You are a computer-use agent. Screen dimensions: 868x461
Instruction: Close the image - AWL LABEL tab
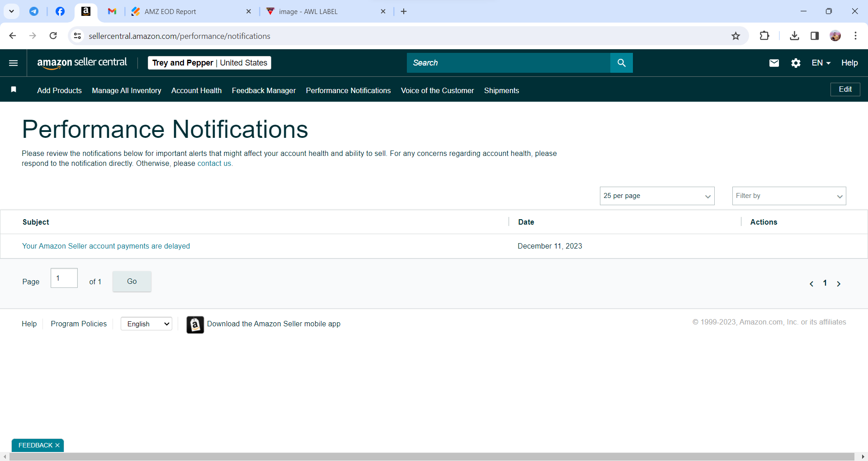click(x=383, y=11)
